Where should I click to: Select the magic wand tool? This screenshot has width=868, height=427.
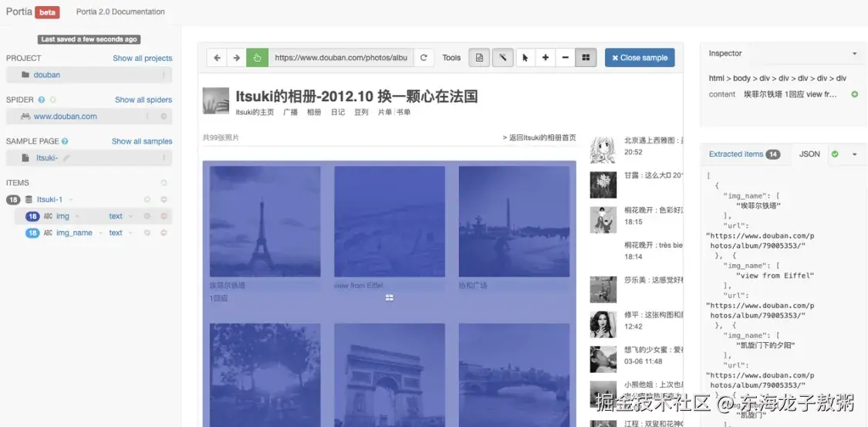tap(502, 58)
